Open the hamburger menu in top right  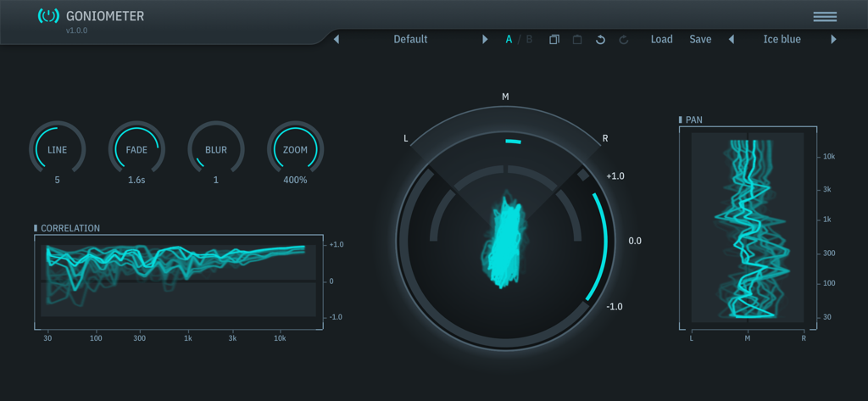(824, 17)
